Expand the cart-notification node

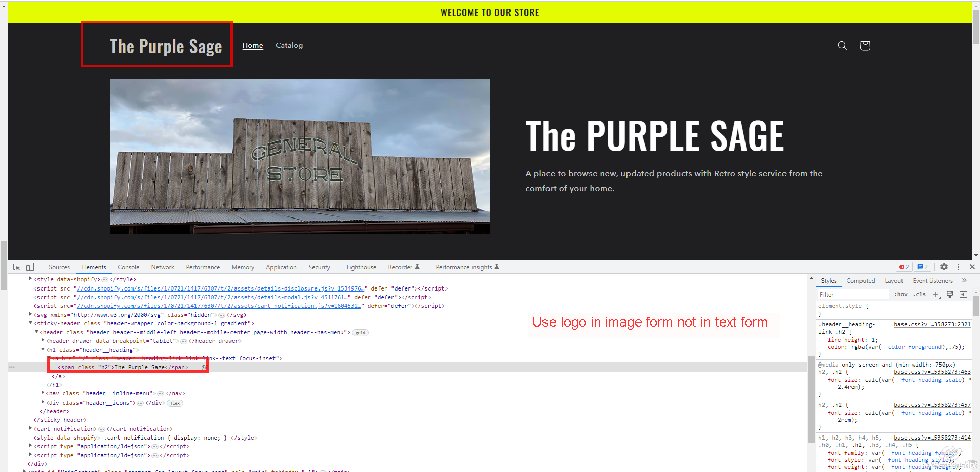tap(30, 428)
